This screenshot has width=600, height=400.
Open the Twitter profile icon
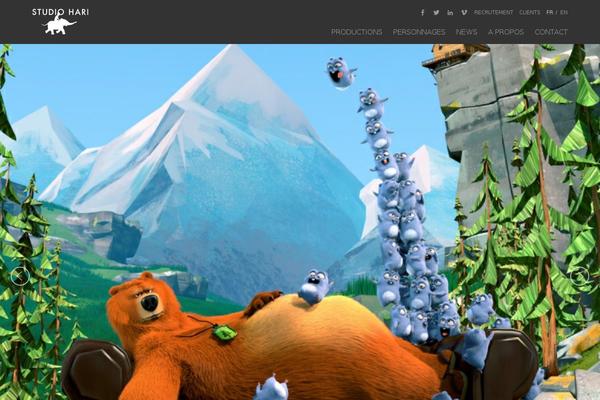coord(436,13)
